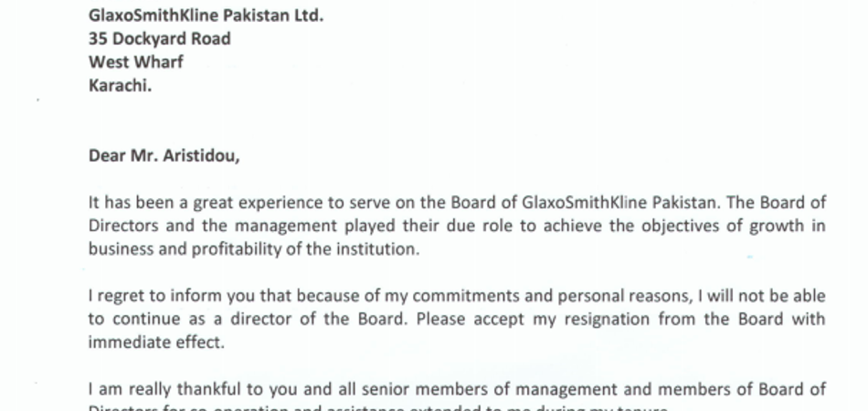Click the "West Wharf" address line
The image size is (868, 411).
tap(135, 62)
